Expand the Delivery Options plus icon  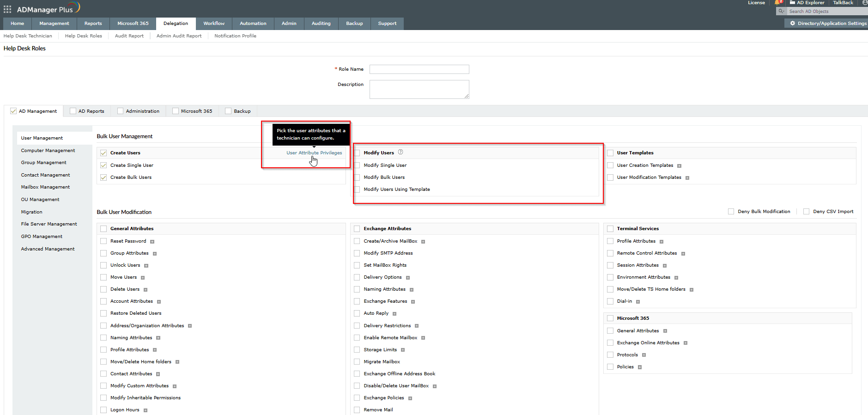408,278
